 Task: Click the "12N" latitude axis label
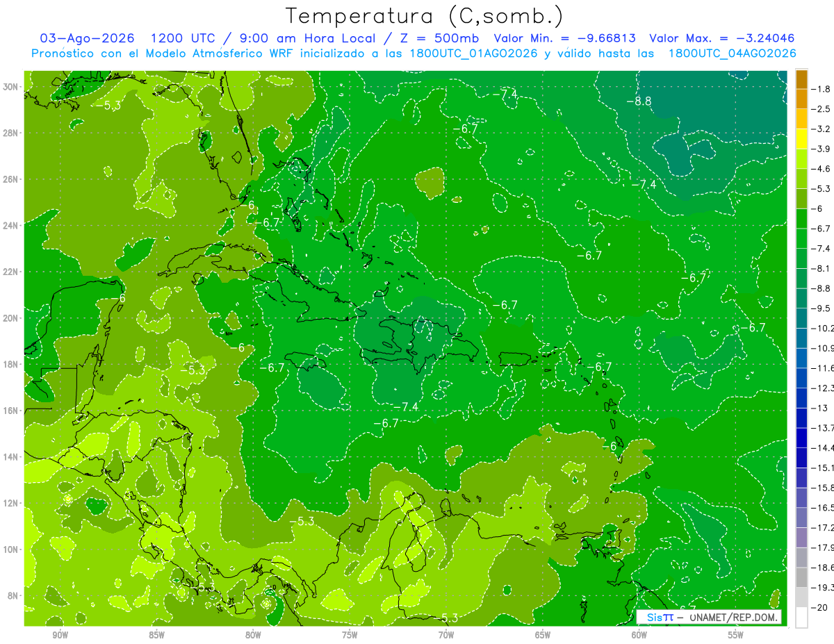coord(10,503)
